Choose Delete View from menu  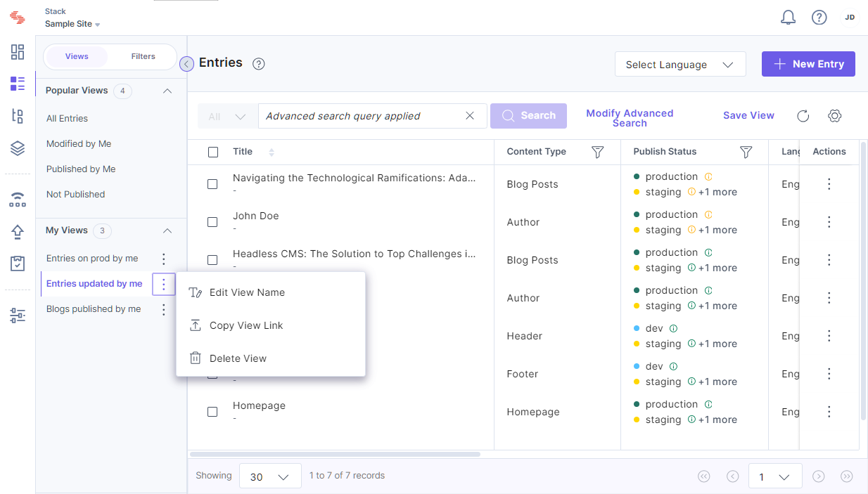click(271, 358)
